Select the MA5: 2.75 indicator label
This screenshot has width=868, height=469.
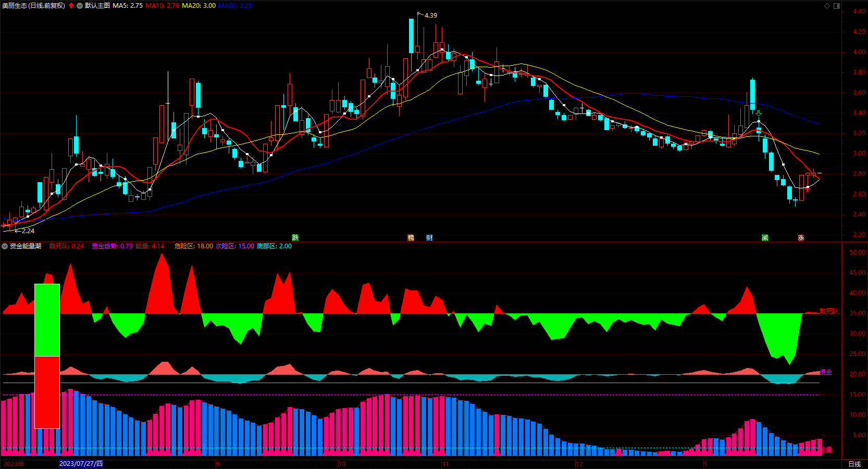[x=128, y=6]
